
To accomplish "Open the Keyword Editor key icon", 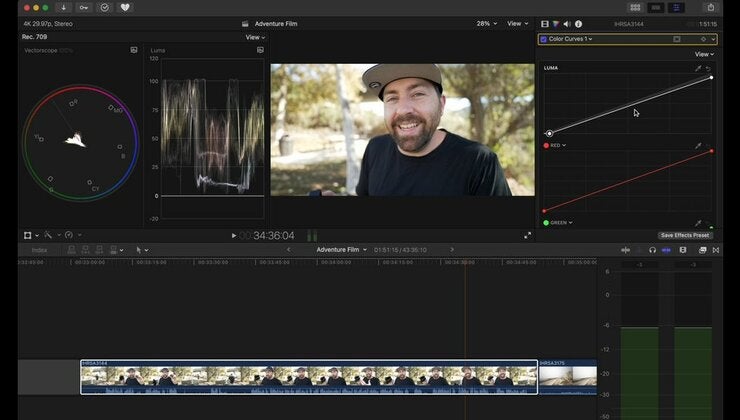I will [x=84, y=8].
